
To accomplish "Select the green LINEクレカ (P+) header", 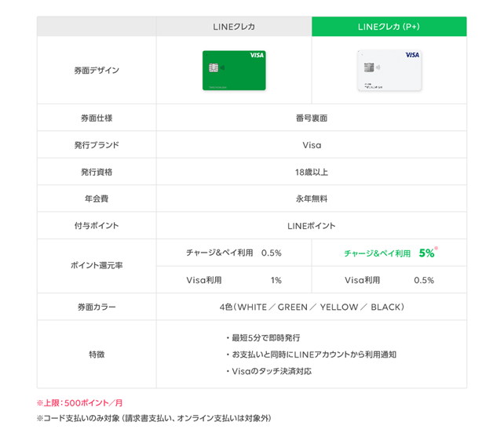I will pos(389,27).
